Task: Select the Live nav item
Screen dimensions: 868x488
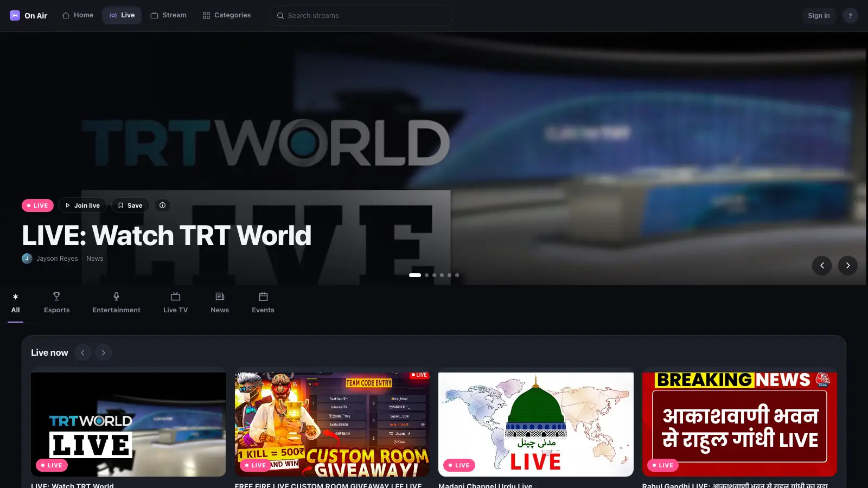Action: pyautogui.click(x=122, y=15)
